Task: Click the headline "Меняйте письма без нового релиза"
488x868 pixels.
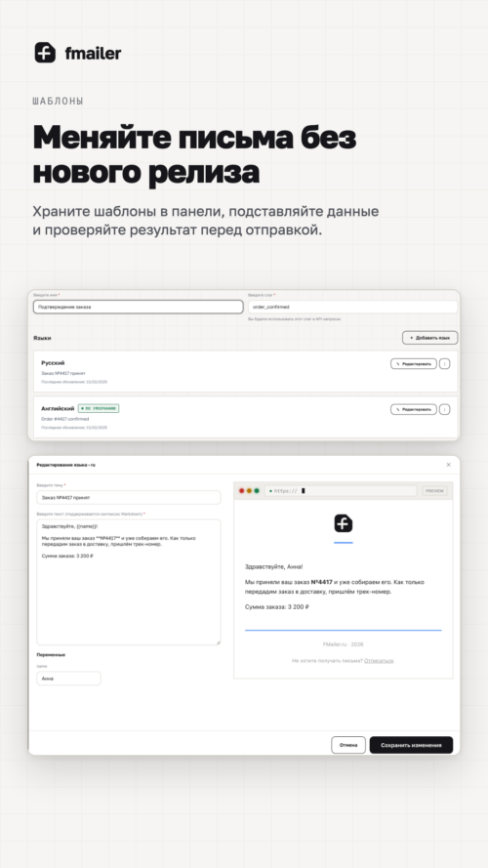Action: click(x=195, y=154)
